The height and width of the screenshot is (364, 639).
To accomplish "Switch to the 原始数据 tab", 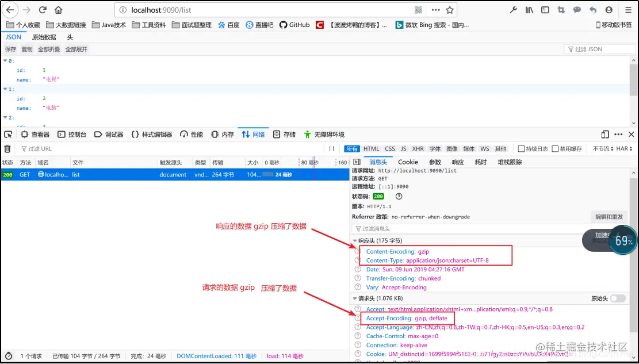I will click(x=44, y=37).
